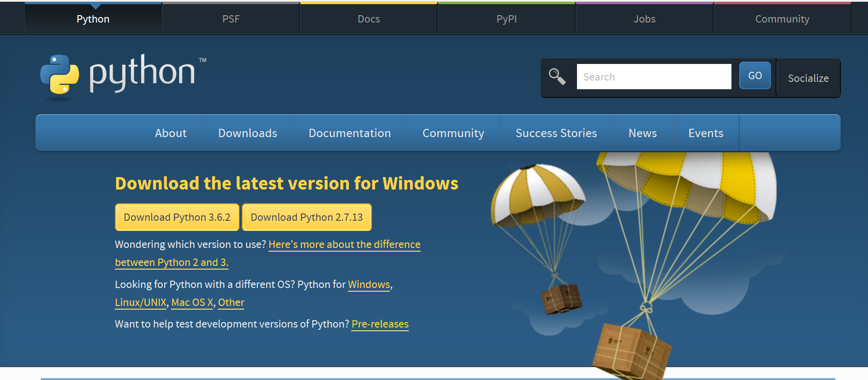This screenshot has width=868, height=380.
Task: Open the Python tab in top bar
Action: [x=93, y=19]
